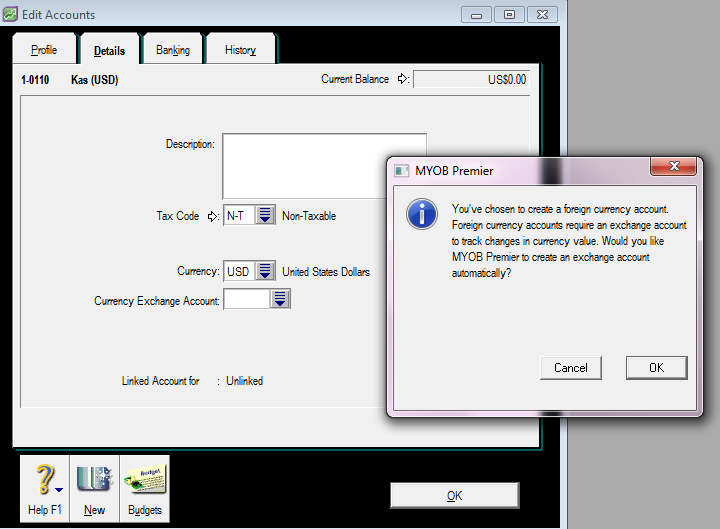
Task: Click the Current Balance US$0.00 field
Action: click(472, 79)
